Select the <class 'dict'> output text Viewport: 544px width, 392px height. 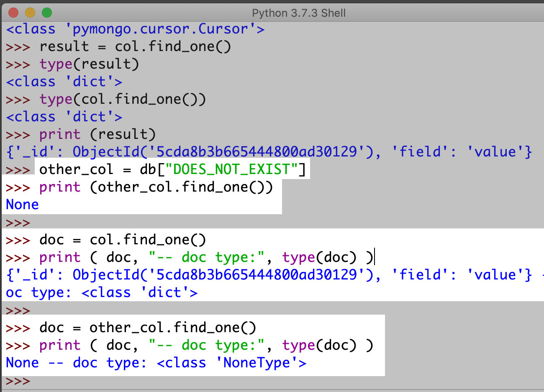click(x=63, y=81)
